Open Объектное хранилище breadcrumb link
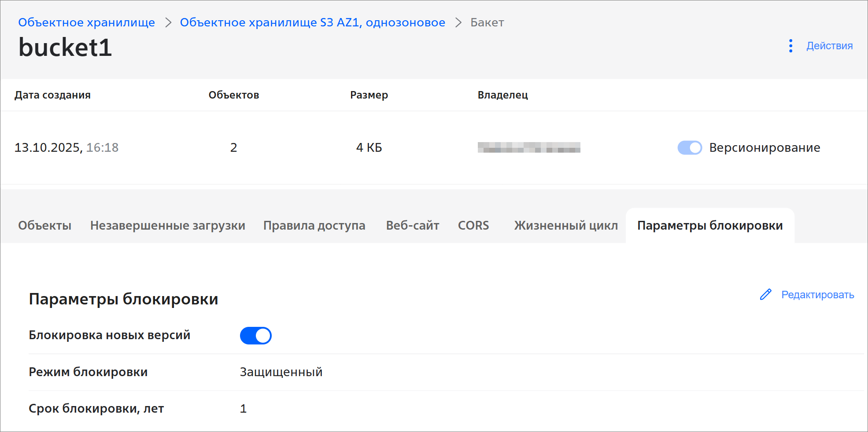This screenshot has width=868, height=432. [86, 22]
